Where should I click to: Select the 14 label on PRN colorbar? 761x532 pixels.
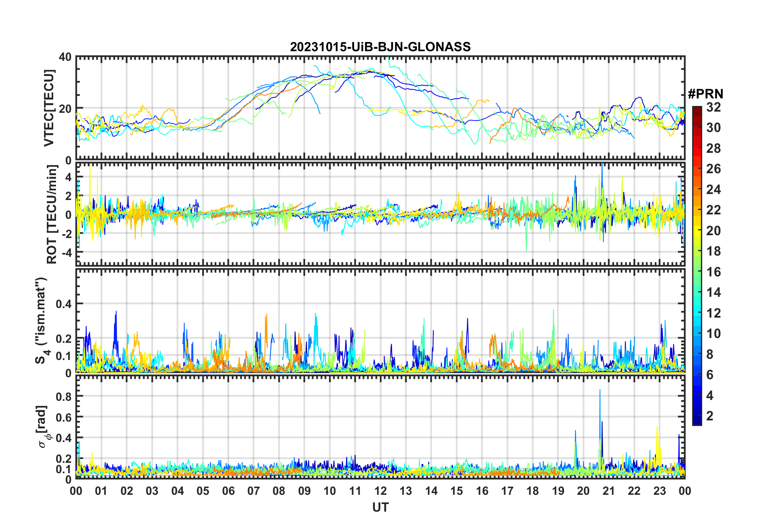[713, 292]
